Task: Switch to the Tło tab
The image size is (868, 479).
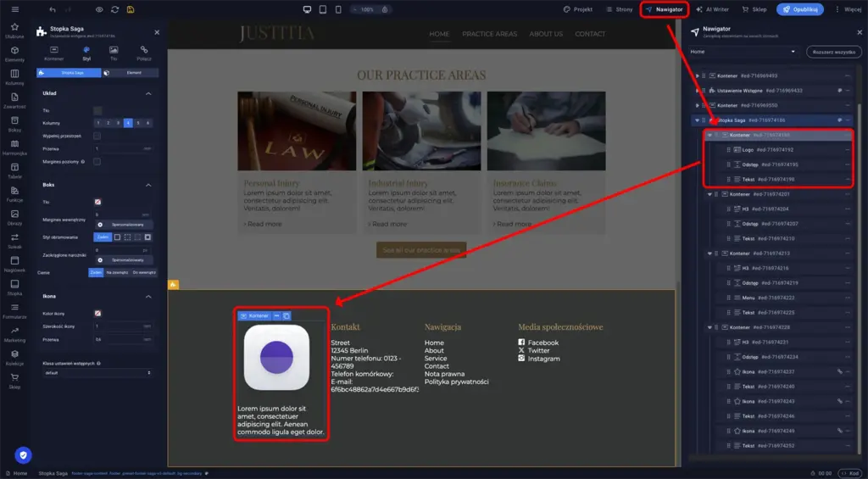Action: [114, 53]
